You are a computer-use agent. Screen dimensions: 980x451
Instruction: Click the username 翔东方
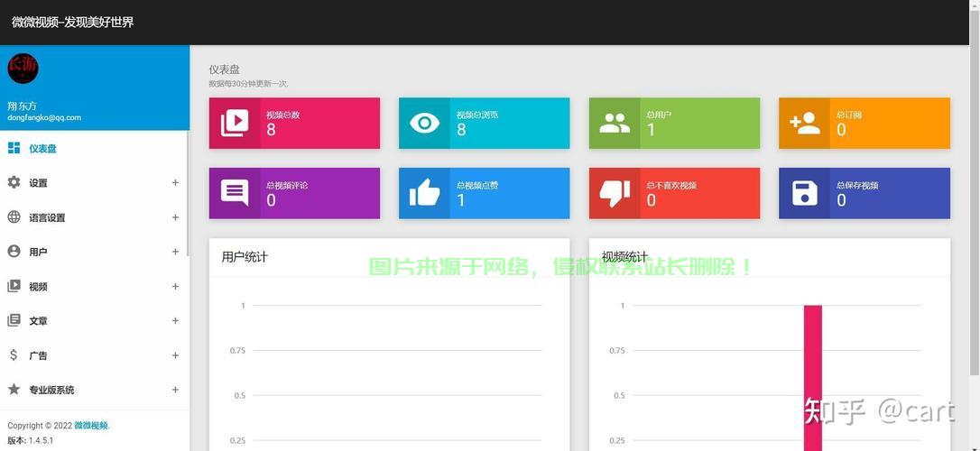(x=23, y=106)
